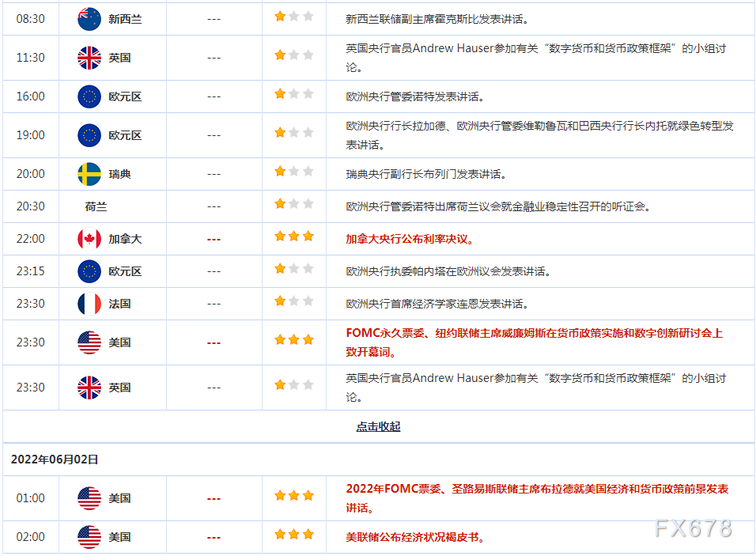Collapse the list with 点击收起
The width and height of the screenshot is (756, 556).
click(378, 426)
